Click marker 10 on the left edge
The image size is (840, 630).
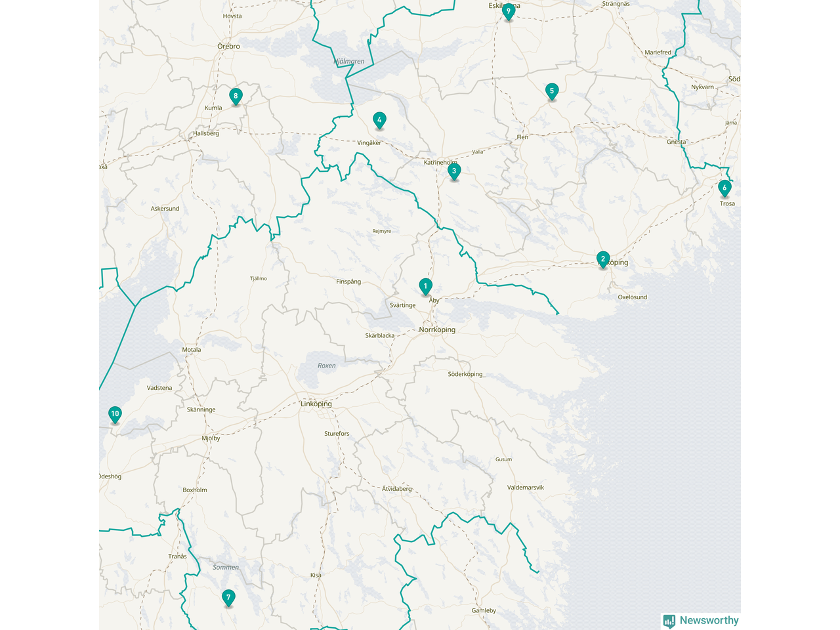coord(115,414)
